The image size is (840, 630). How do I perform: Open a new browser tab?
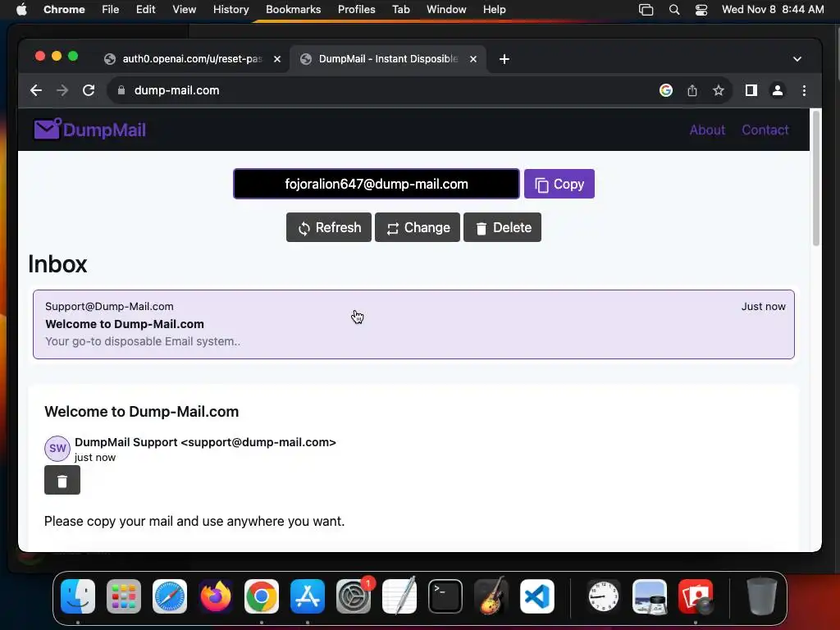504,59
